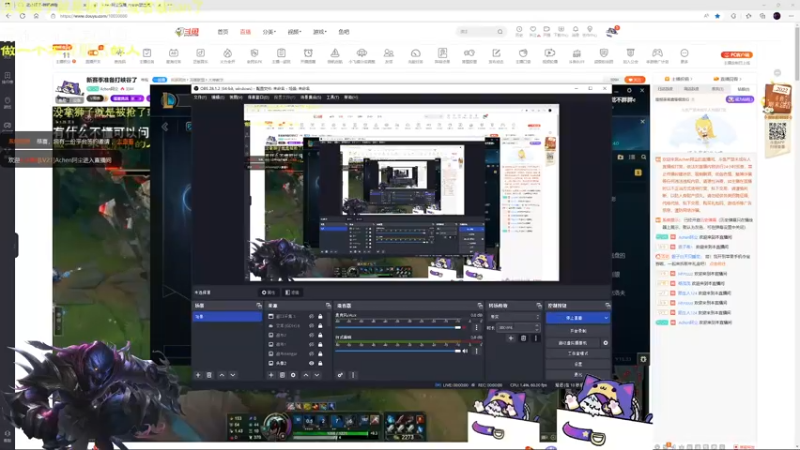
Task: Click the blue stop streaming button in OBS
Action: tap(574, 318)
